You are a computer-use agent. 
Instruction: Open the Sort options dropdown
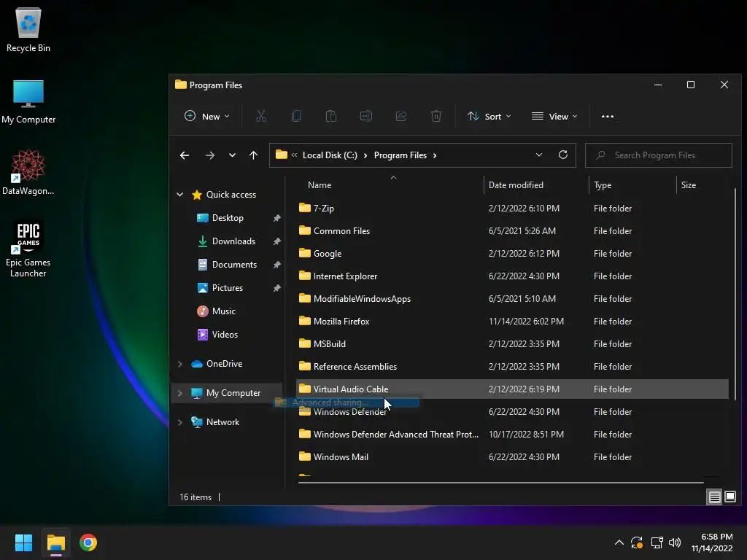pyautogui.click(x=489, y=116)
